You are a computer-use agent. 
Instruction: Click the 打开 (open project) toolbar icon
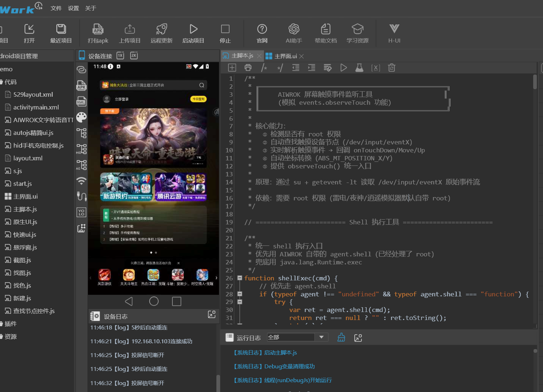coord(29,29)
